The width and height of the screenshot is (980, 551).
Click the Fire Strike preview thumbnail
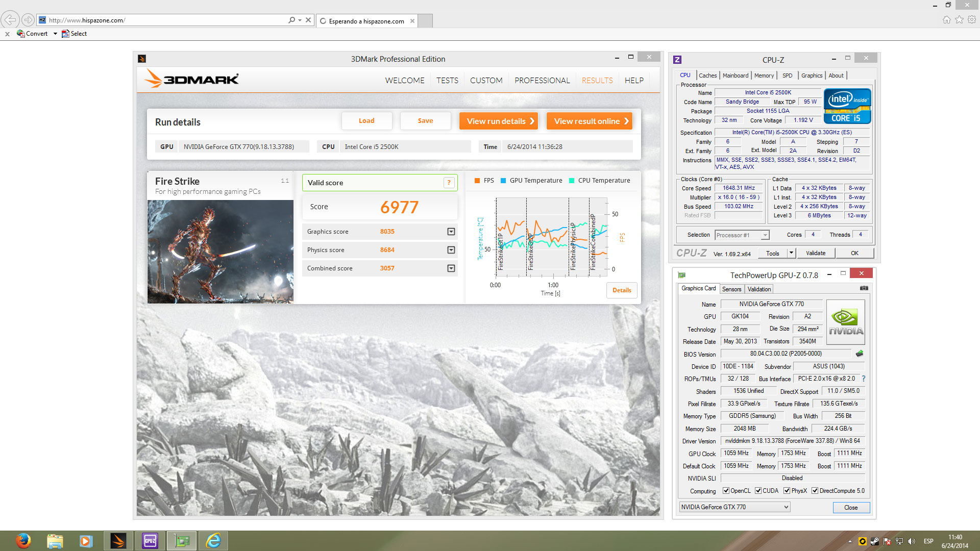pos(220,252)
